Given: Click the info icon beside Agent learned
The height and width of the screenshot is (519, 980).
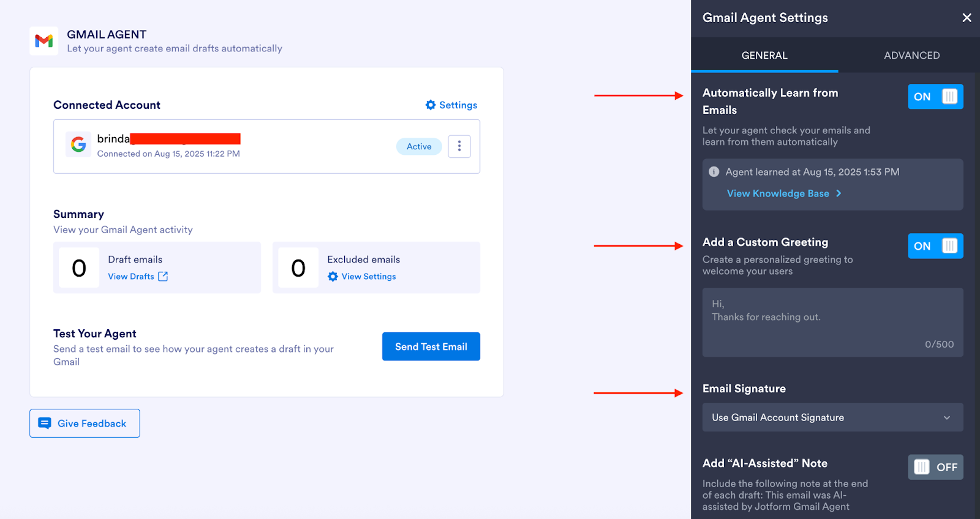Looking at the screenshot, I should coord(714,172).
